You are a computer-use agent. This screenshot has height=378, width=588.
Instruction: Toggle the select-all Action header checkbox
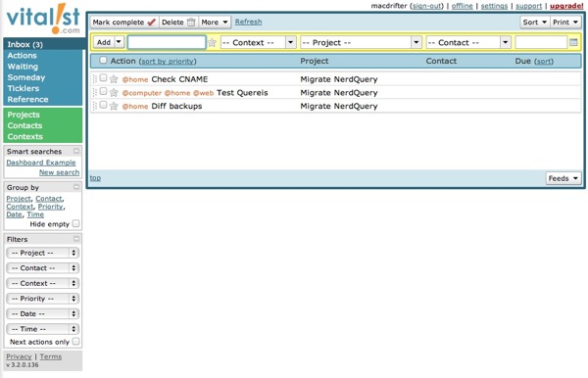[x=103, y=61]
